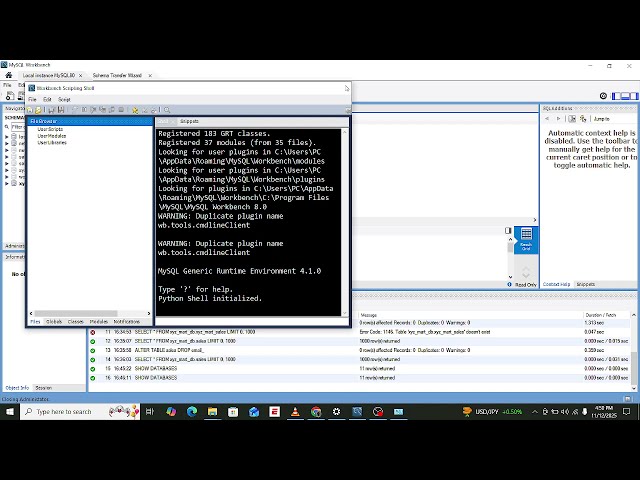Click the shell output vertical scrollbar
The width and height of the screenshot is (640, 480).
(x=345, y=222)
